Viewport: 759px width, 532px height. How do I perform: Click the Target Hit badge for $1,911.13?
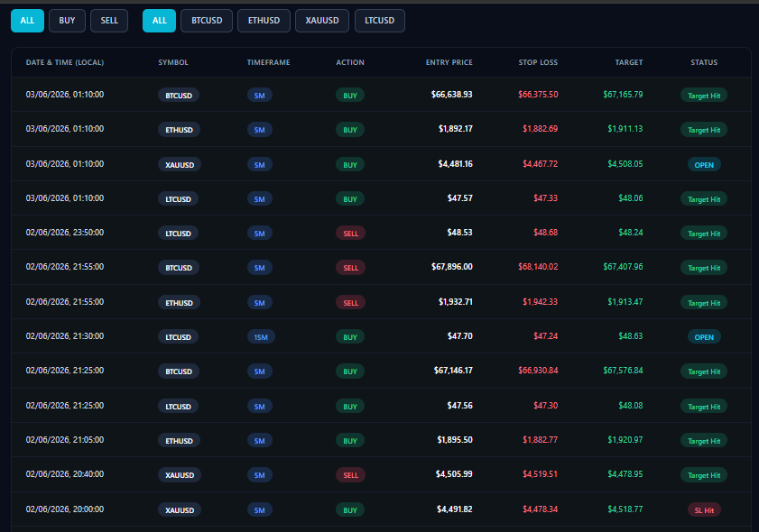[x=704, y=130]
